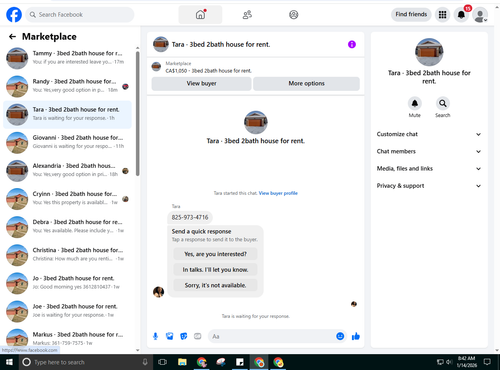Mute the conversation with bell icon
The image size is (500, 370).
(x=415, y=103)
